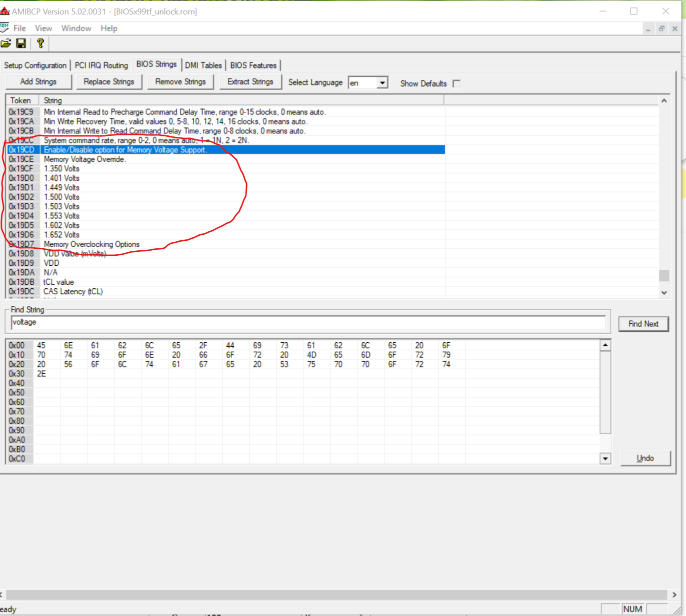Open the Window menu
This screenshot has height=616, width=686.
click(76, 28)
